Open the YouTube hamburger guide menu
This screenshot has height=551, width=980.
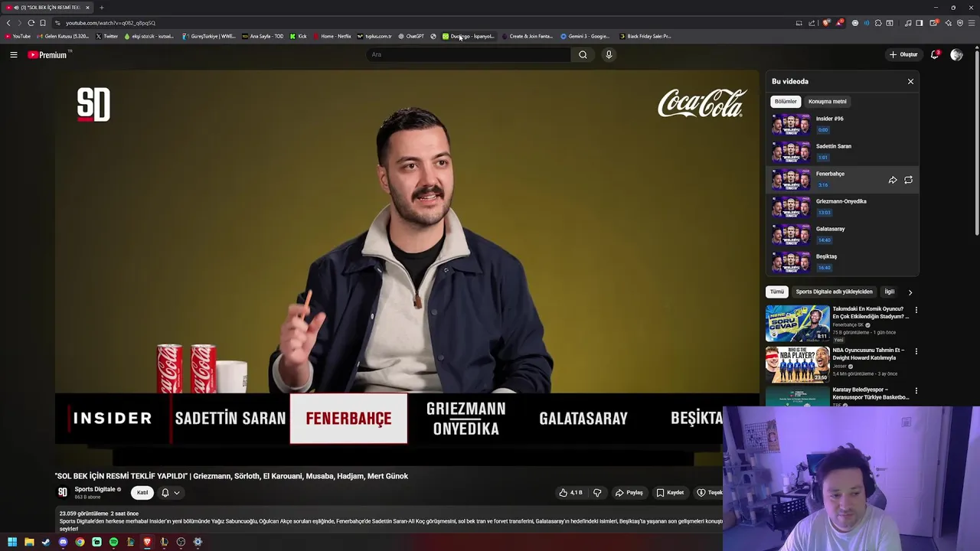tap(13, 54)
